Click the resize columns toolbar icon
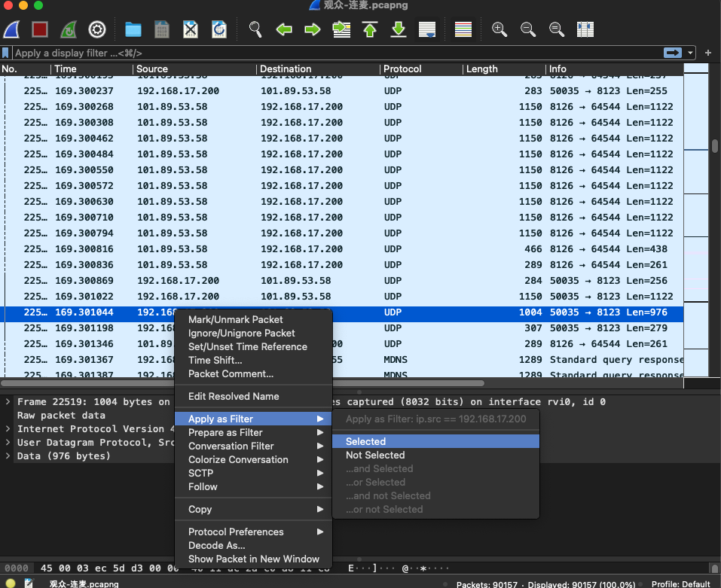Image resolution: width=721 pixels, height=588 pixels. (585, 29)
